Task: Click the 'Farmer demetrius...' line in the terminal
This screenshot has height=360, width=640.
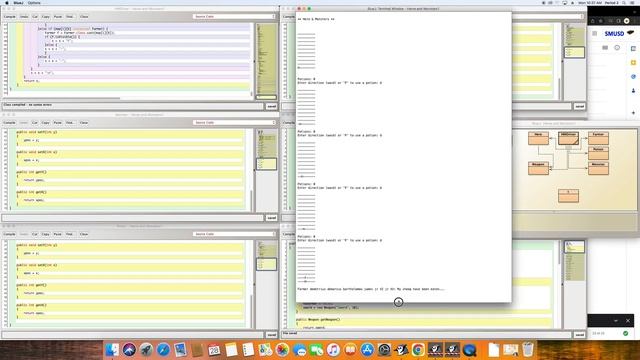Action: click(x=371, y=289)
